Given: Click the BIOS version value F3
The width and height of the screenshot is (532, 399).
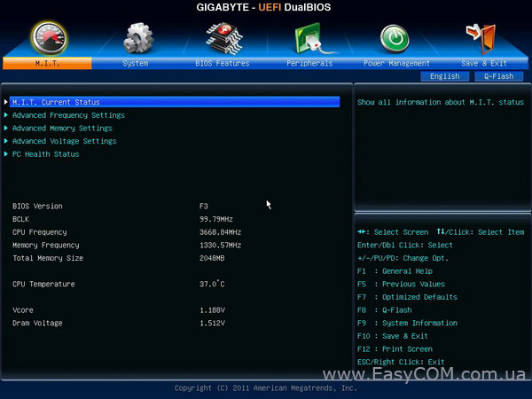Looking at the screenshot, I should coord(204,206).
